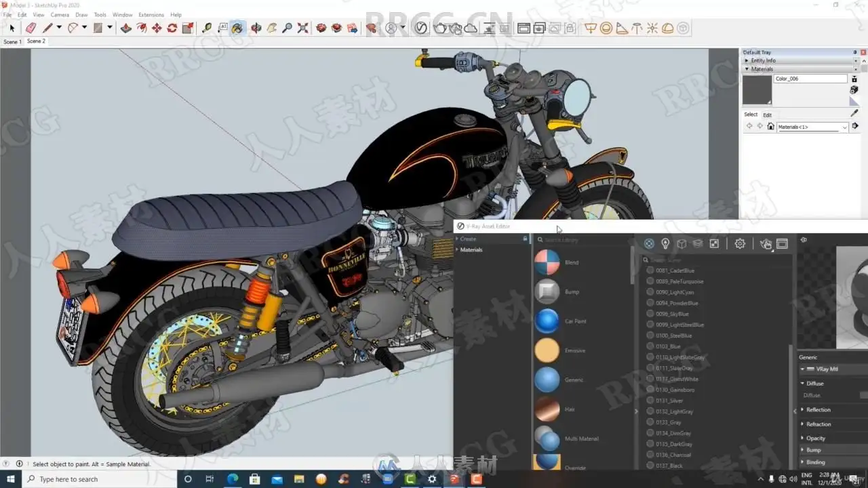Open the Tools menu

tap(100, 14)
